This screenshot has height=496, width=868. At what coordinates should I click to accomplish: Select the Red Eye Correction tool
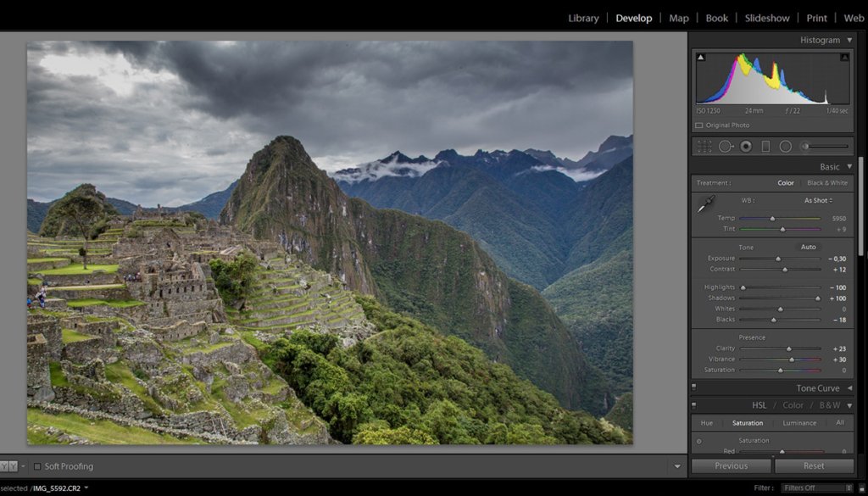pyautogui.click(x=746, y=146)
